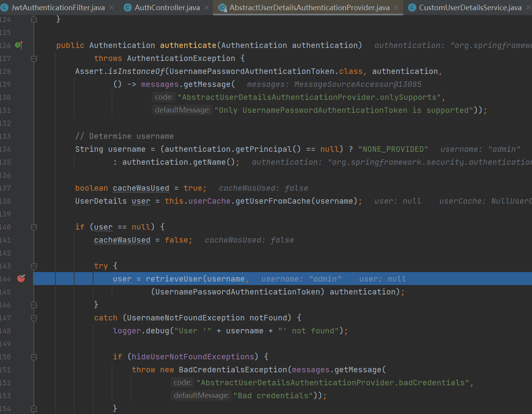The height and width of the screenshot is (414, 532).
Task: Close the AbstractUserDetailsAuthenticationProvider.java tab
Action: (396, 7)
